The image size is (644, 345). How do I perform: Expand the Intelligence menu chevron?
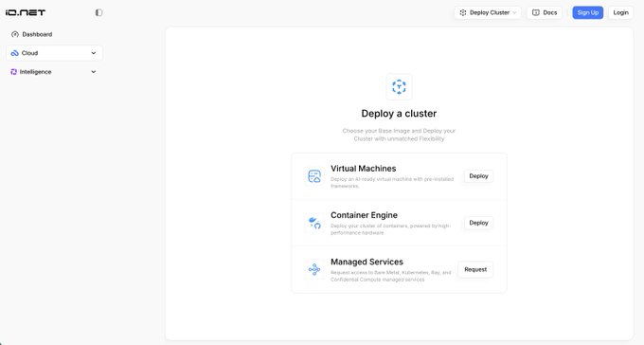(x=94, y=72)
